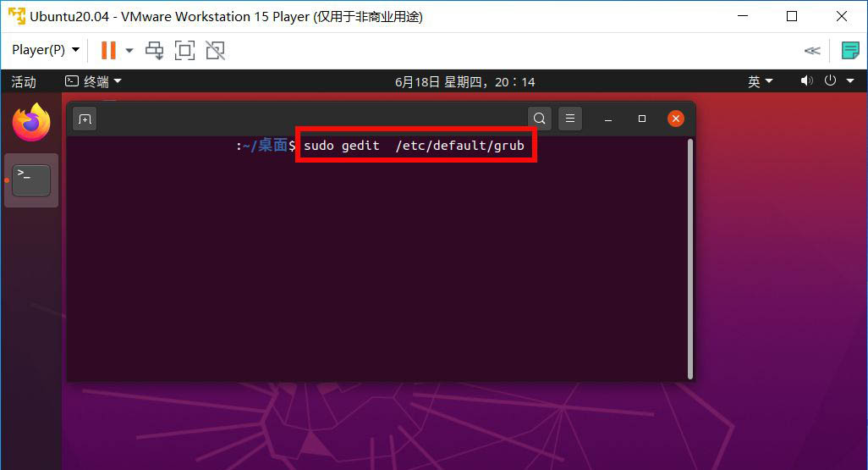Expand the power options arrow beside the pause icon
Screen dimensions: 868x470
[x=129, y=51]
